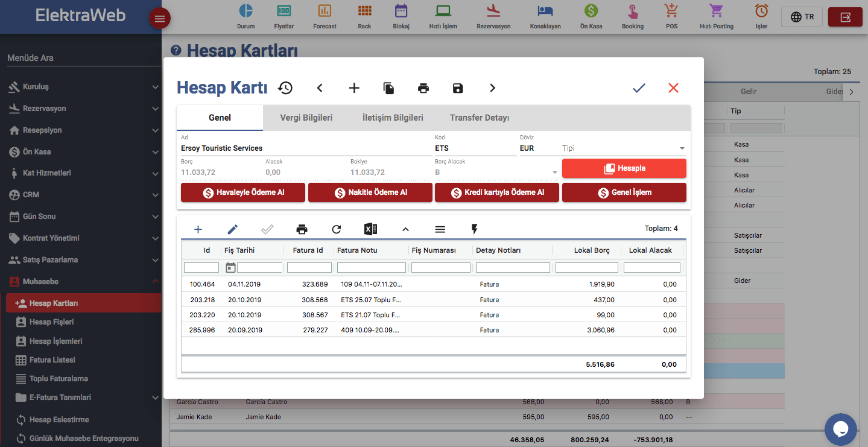Switch to the Transfer Detayı tab
The image size is (868, 447).
pos(480,118)
